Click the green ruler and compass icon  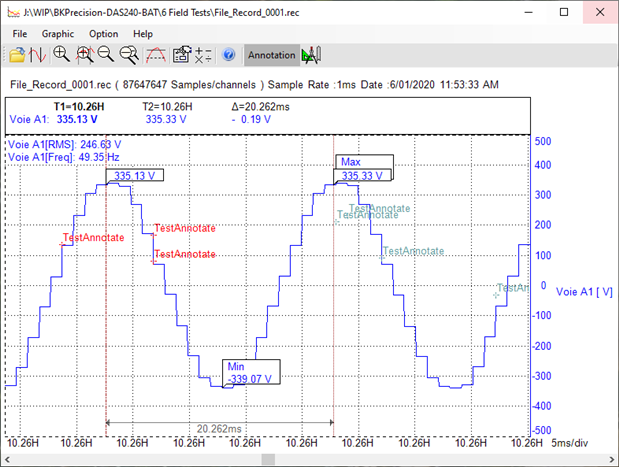click(311, 54)
